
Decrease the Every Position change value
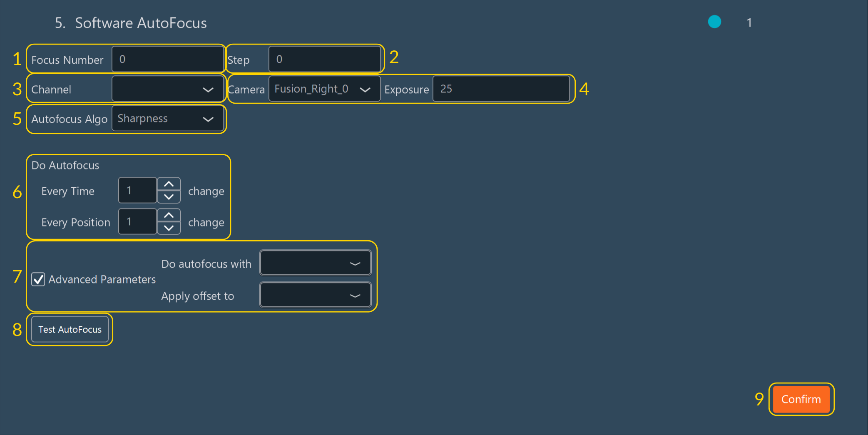click(169, 228)
